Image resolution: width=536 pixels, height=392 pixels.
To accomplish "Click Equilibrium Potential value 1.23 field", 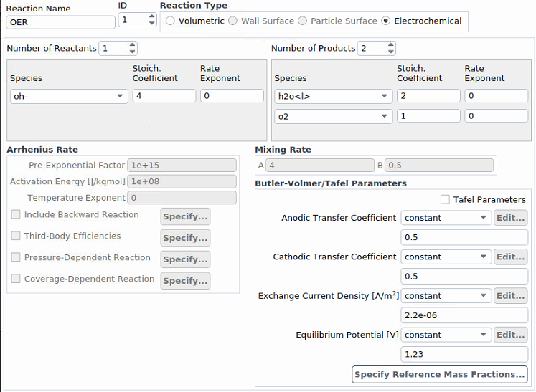I will click(464, 354).
